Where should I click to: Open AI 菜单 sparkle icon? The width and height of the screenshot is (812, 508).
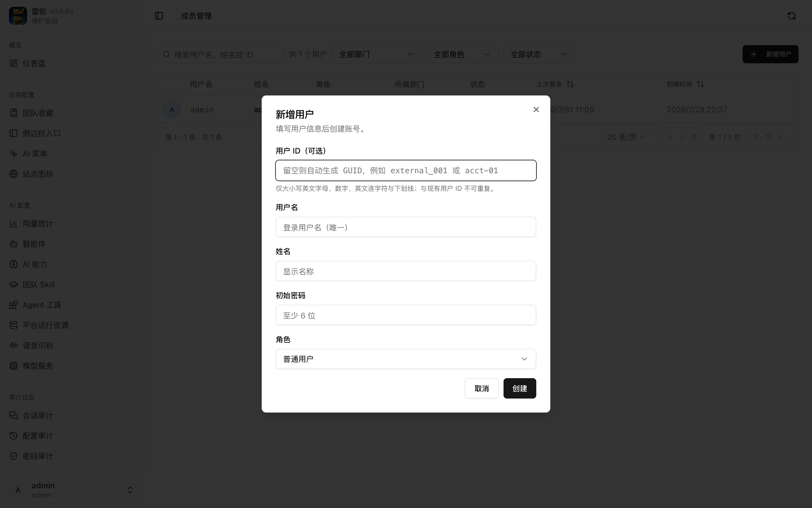click(x=14, y=154)
